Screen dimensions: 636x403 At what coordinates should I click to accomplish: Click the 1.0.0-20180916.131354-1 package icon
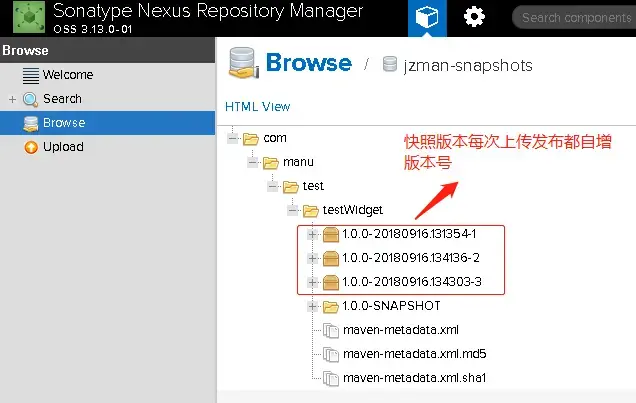pyautogui.click(x=331, y=234)
